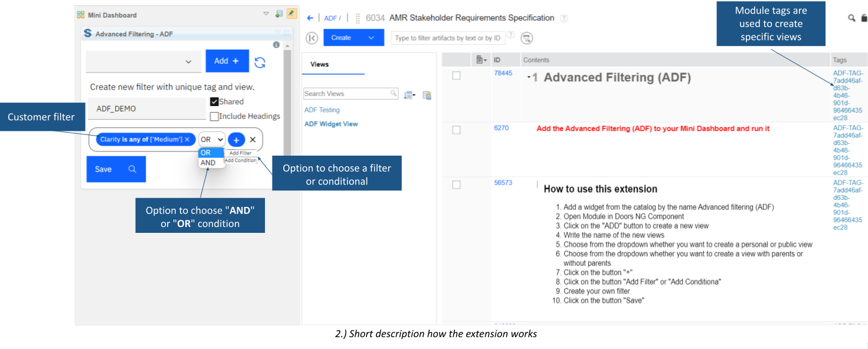Click the create new view icon
Viewport: 868px width, 349px height.
point(427,94)
